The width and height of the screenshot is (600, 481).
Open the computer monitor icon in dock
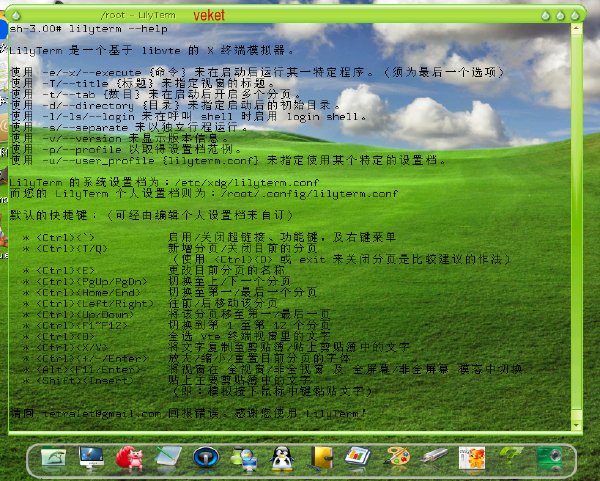pos(91,457)
